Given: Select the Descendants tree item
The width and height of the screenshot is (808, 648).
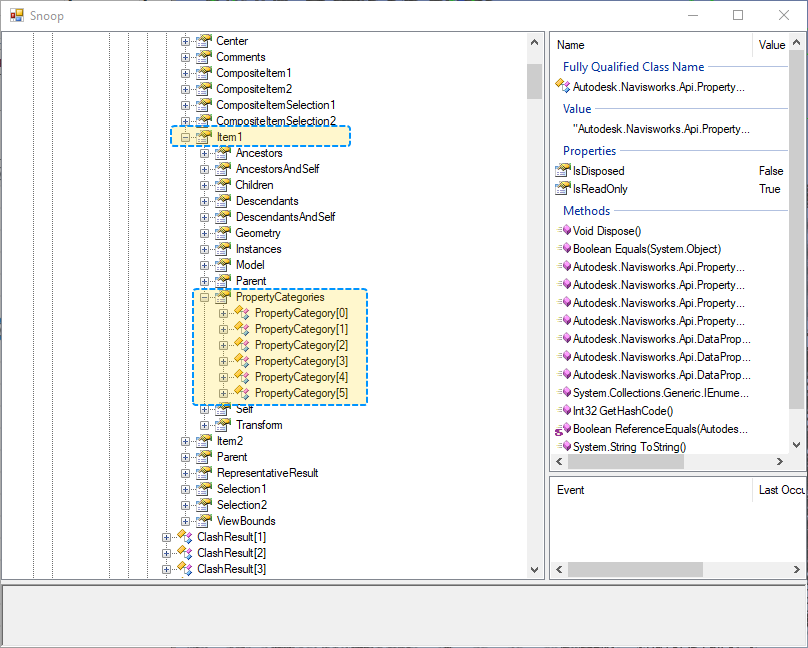Looking at the screenshot, I should tap(266, 201).
